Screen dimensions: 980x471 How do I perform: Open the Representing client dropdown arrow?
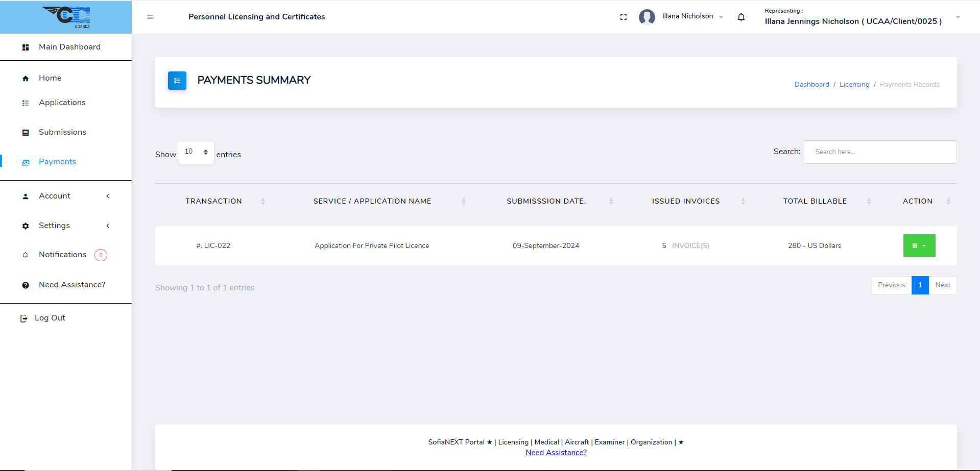(x=958, y=17)
